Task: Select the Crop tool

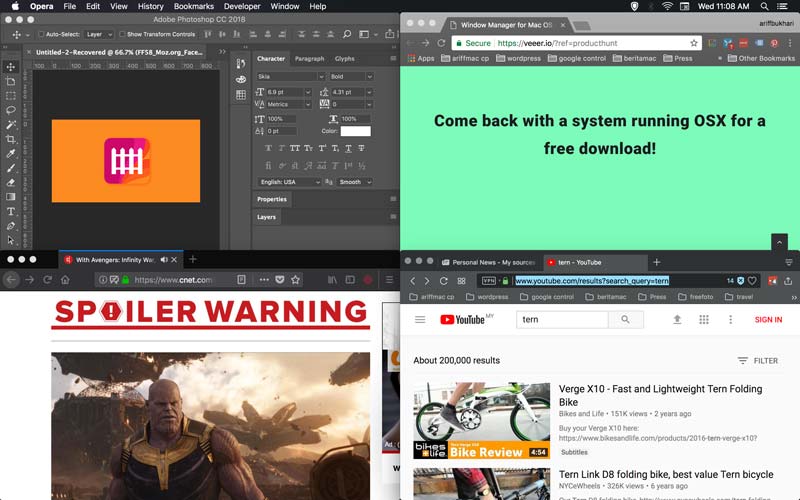Action: click(11, 139)
